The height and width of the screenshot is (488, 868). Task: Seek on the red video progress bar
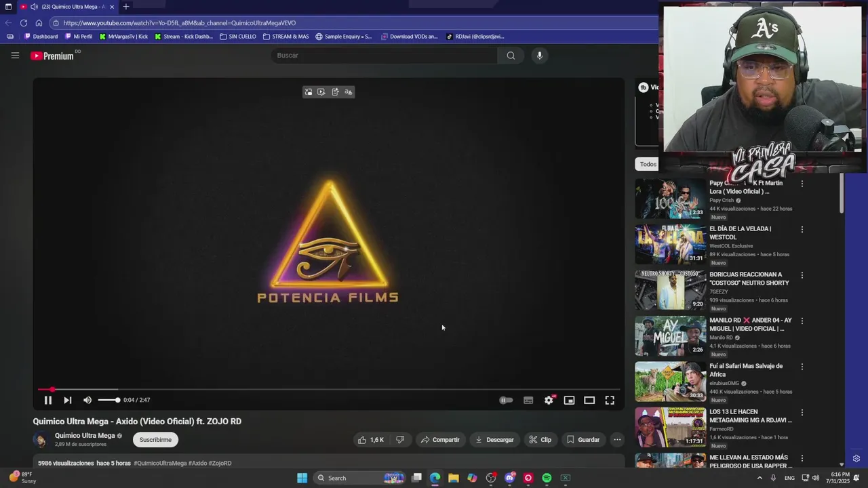point(330,390)
